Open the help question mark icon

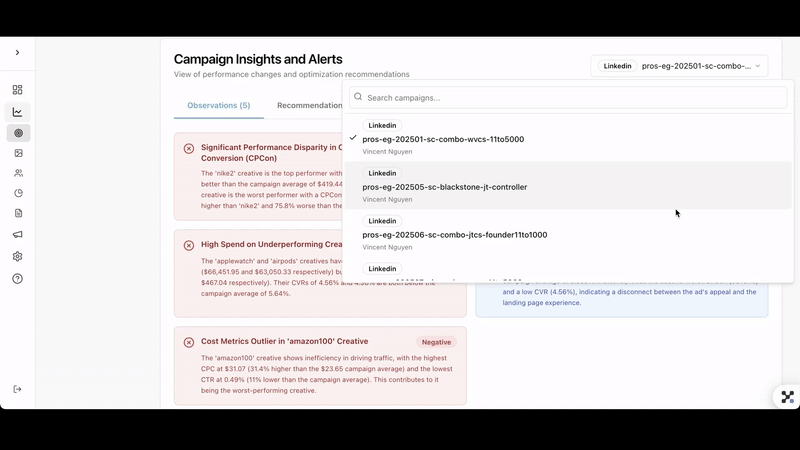(17, 278)
